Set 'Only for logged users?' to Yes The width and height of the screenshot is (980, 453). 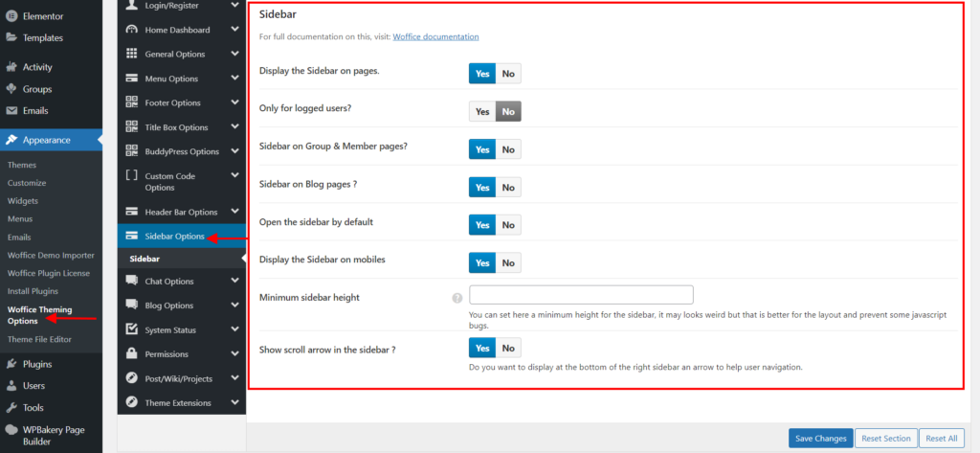(482, 111)
